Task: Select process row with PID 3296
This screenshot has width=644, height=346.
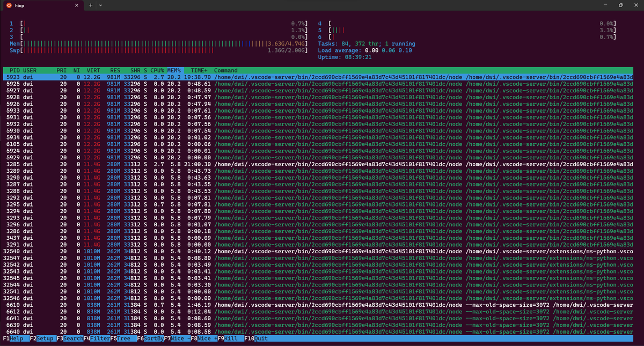Action: point(318,224)
